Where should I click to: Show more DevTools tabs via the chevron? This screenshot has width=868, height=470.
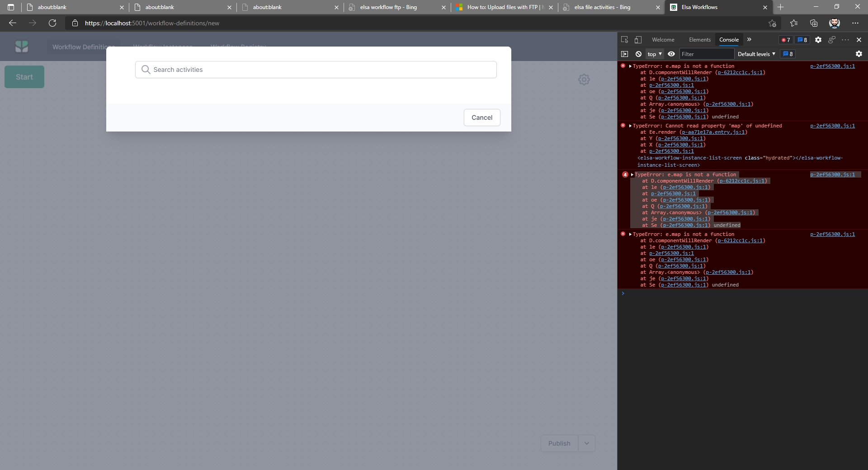[x=749, y=40]
